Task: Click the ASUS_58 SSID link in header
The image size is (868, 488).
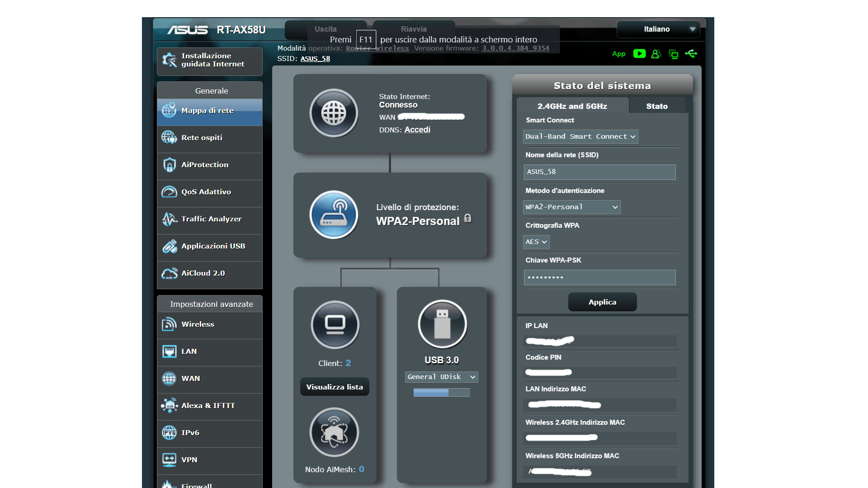Action: coord(315,59)
